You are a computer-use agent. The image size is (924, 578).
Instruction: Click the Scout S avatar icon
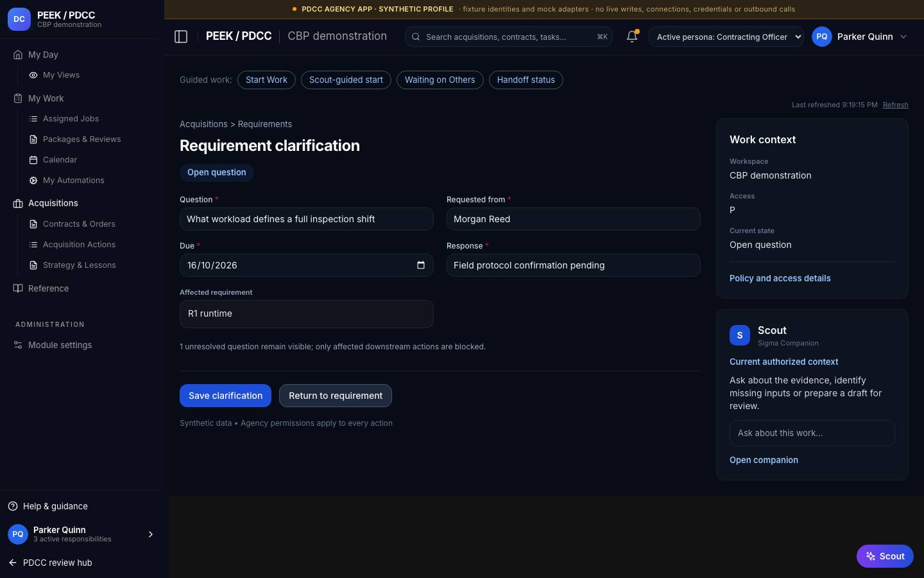(740, 335)
